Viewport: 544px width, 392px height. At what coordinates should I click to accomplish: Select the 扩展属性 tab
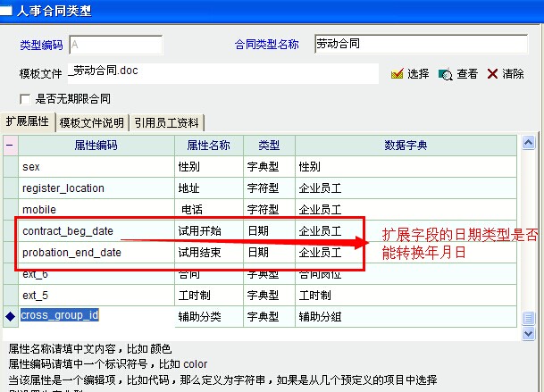28,121
